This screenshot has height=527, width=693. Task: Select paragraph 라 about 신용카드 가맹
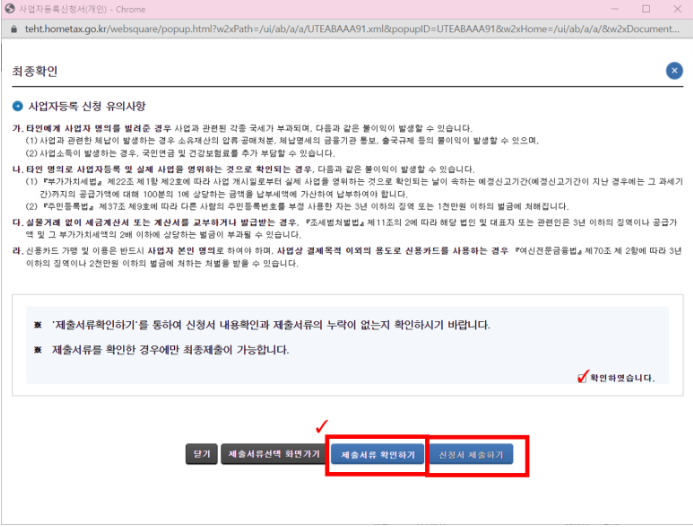[x=347, y=257]
